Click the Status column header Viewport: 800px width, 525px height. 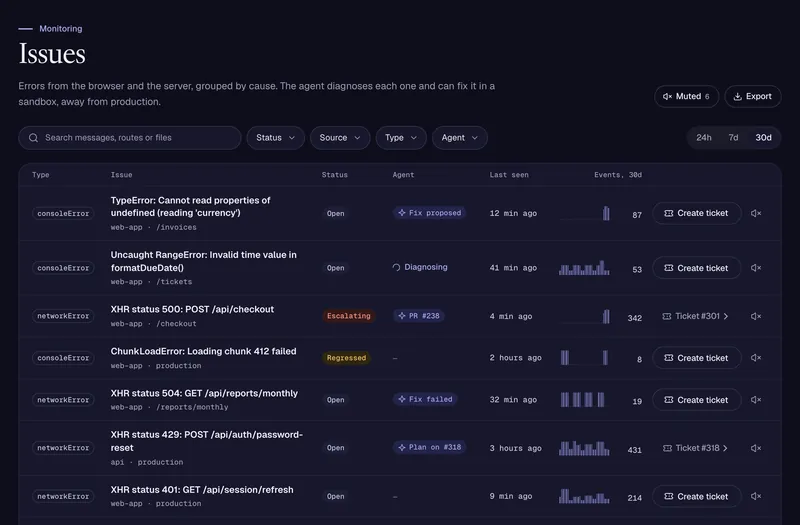pos(335,175)
